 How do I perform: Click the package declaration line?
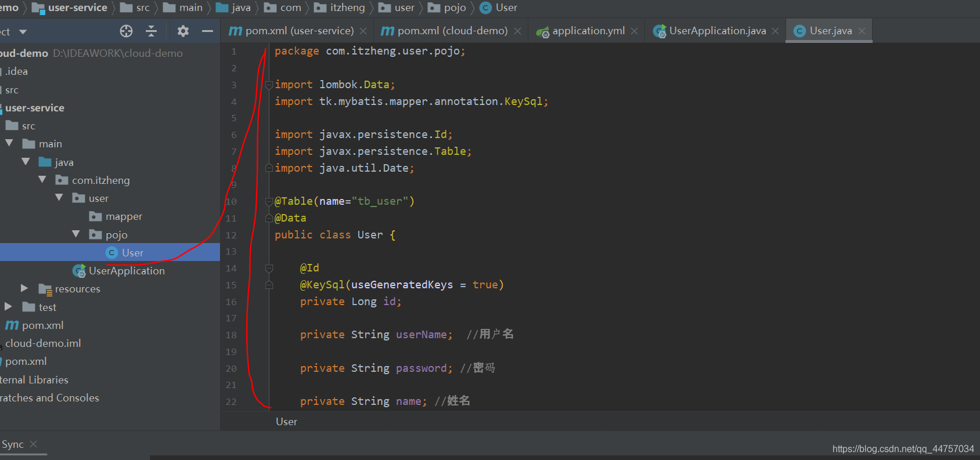pos(370,51)
